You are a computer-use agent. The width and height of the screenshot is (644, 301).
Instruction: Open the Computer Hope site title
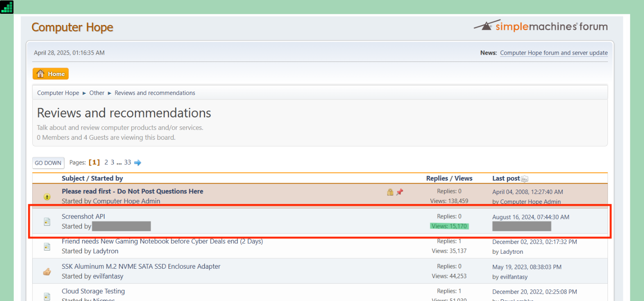(x=72, y=27)
